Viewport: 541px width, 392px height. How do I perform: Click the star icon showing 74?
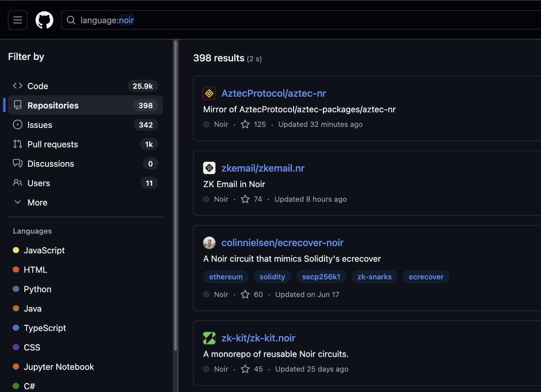(245, 199)
